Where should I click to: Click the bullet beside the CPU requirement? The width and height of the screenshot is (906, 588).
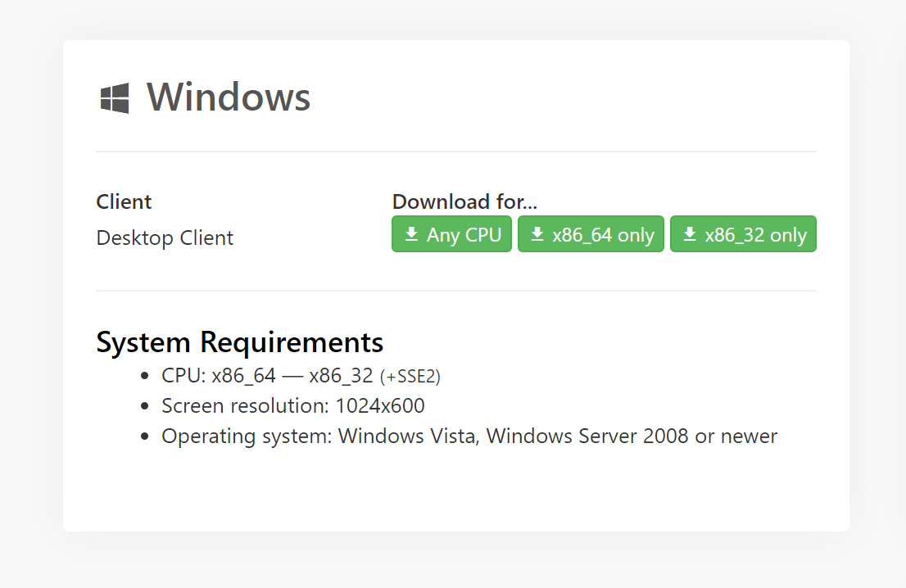[145, 377]
